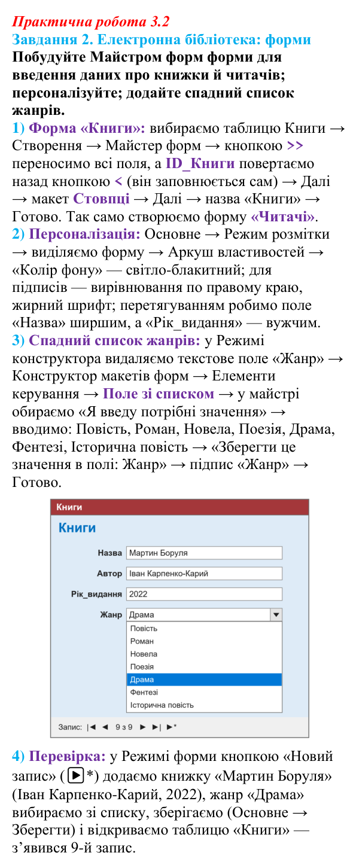Viewport: 359px width, 868px height.
Task: Click the 'Назва' field label
Action: click(109, 553)
